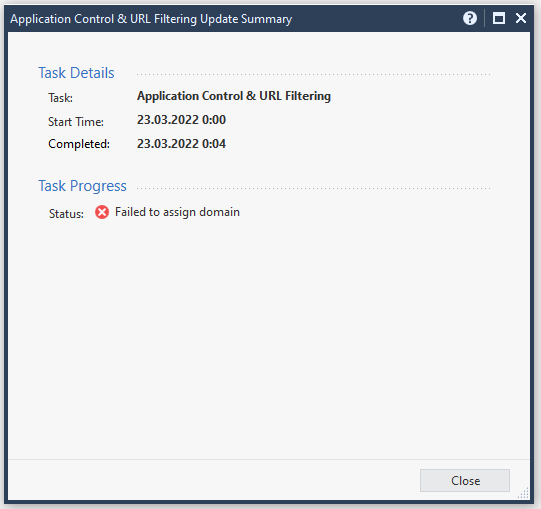Click the "Task:" field label
This screenshot has width=541, height=509.
[60, 98]
